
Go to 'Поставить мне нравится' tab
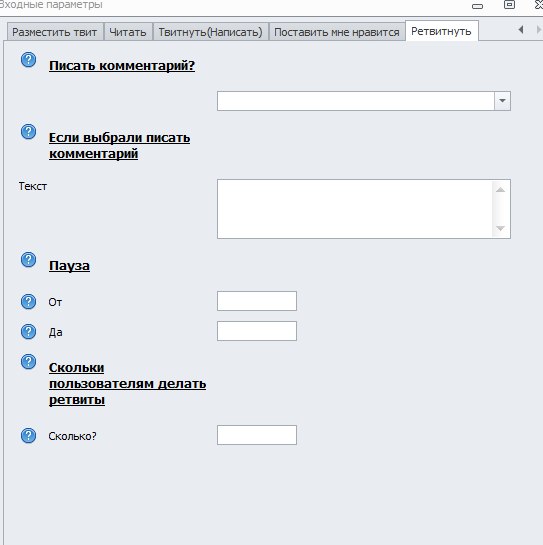coord(337,32)
